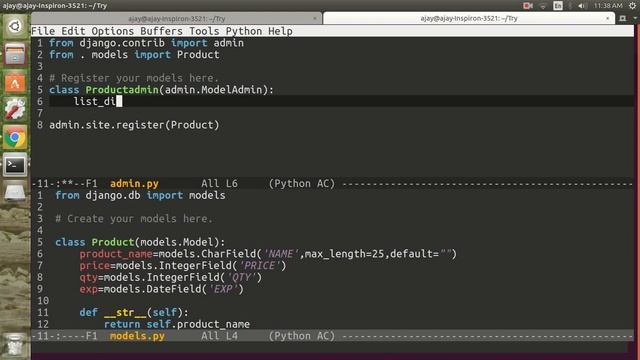This screenshot has height=360, width=640.
Task: Click the new terminal tab icon
Action: point(623,18)
